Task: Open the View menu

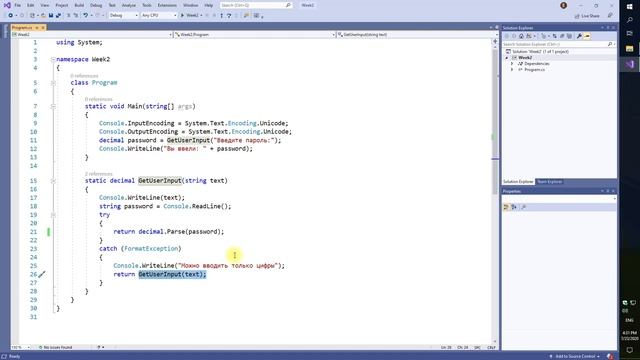Action: point(44,5)
